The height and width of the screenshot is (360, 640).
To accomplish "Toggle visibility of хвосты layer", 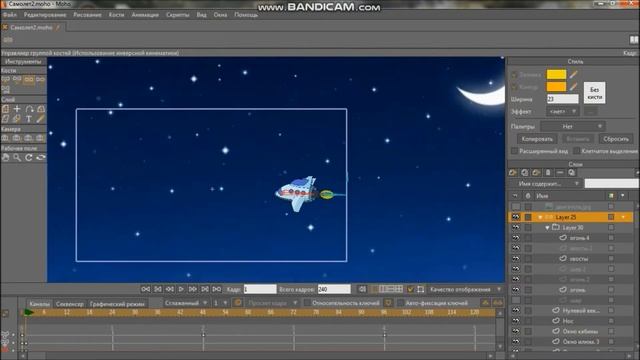I will pyautogui.click(x=516, y=258).
